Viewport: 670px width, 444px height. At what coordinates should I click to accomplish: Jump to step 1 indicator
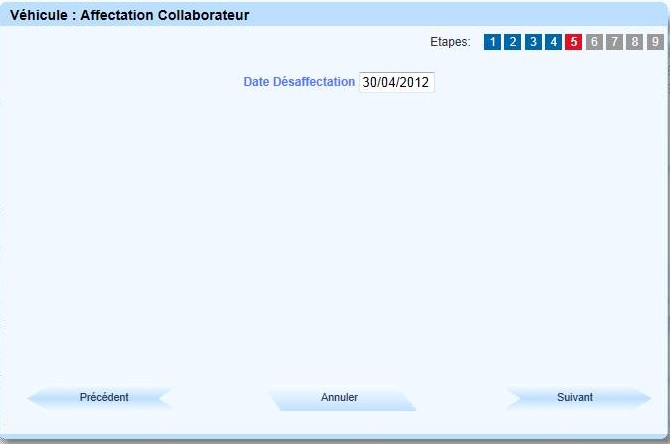(x=493, y=42)
